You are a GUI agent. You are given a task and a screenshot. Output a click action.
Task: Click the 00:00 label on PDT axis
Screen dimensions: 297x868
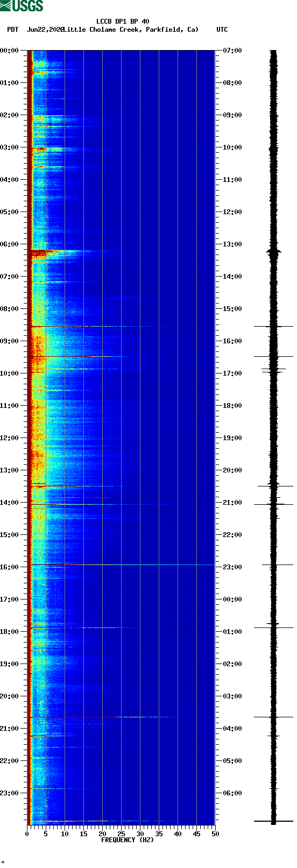[x=10, y=51]
